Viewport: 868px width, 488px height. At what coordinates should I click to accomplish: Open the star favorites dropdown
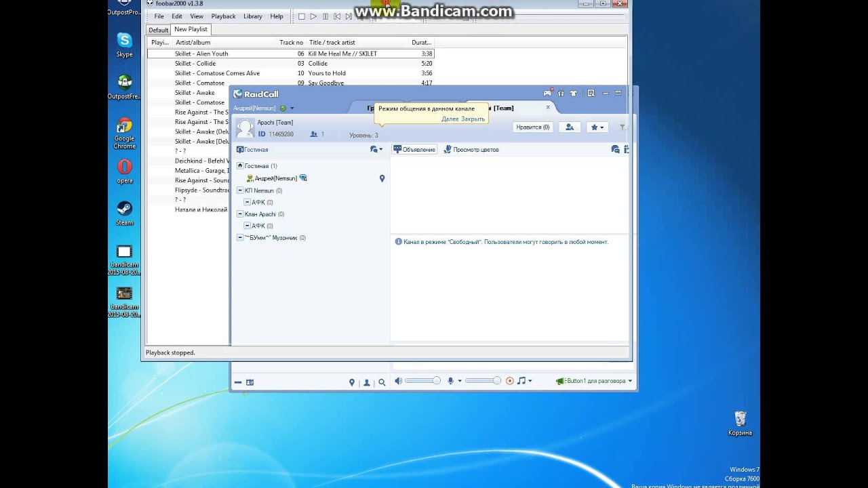(x=597, y=127)
